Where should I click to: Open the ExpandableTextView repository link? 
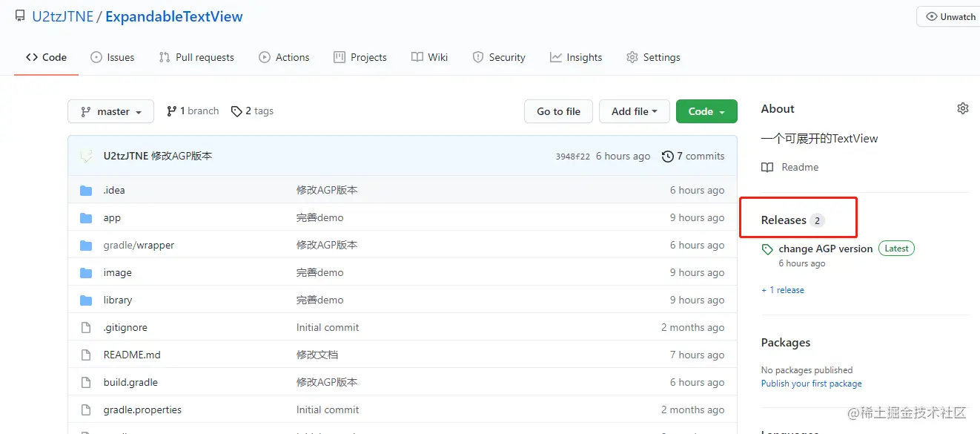174,16
